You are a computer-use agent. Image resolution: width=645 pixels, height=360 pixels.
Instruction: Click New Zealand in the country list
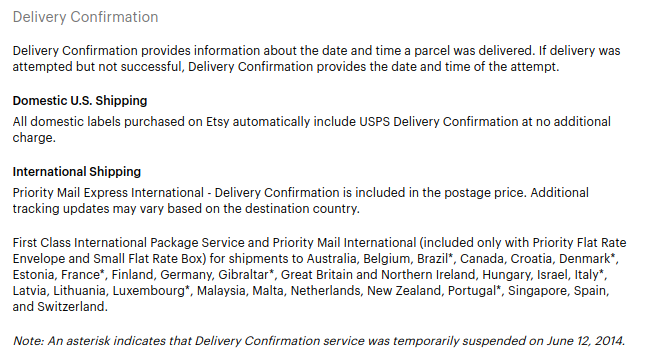(x=404, y=291)
